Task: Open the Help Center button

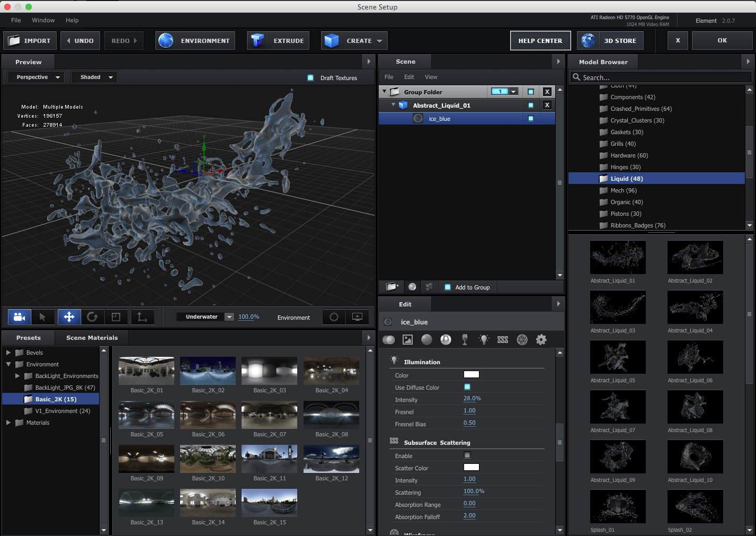Action: [x=540, y=41]
